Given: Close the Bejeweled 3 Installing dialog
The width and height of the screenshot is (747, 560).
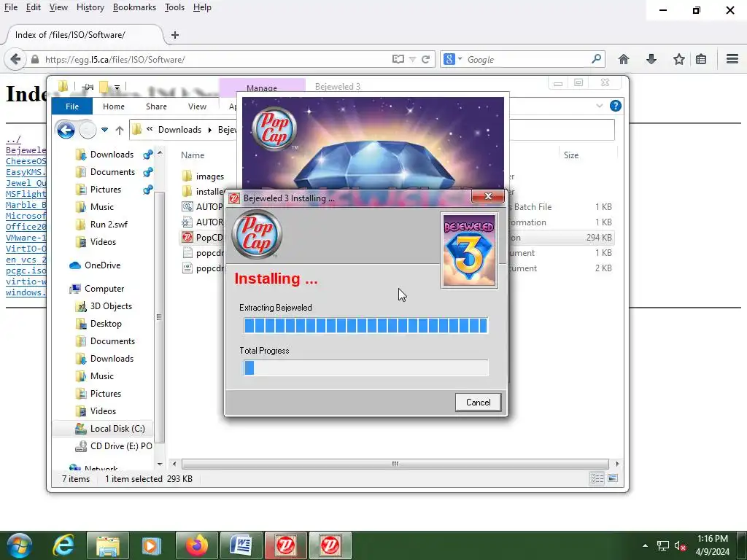Looking at the screenshot, I should click(488, 196).
